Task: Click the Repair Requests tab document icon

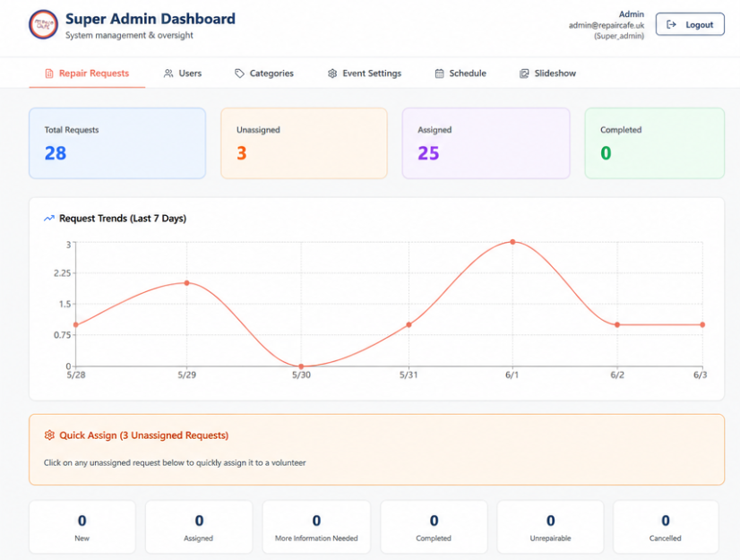Action: pos(49,73)
